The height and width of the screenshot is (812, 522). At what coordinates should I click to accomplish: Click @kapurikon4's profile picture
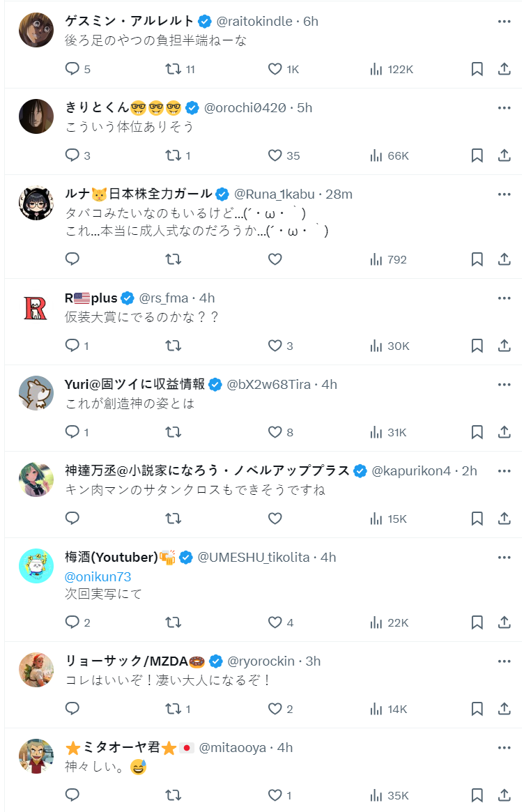tap(36, 479)
